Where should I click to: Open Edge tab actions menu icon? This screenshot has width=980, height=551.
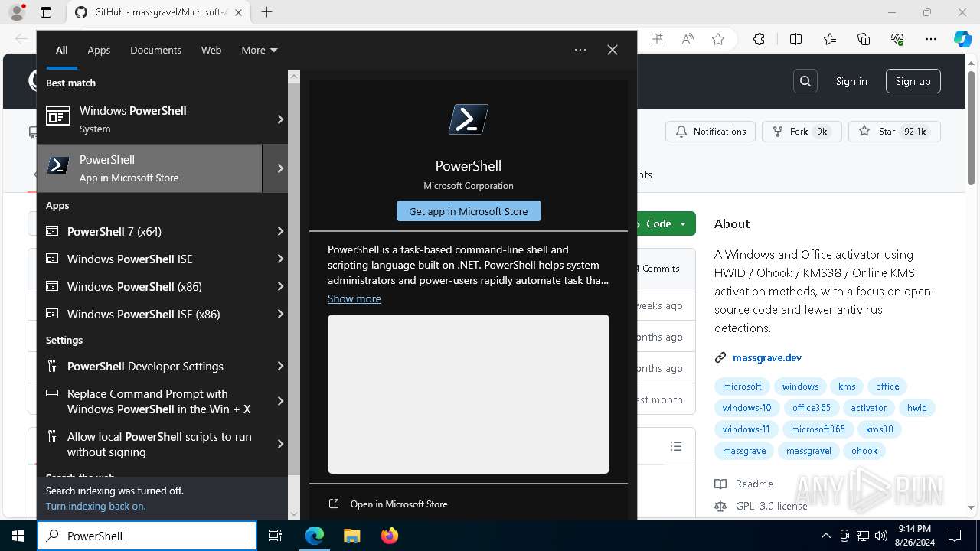46,12
